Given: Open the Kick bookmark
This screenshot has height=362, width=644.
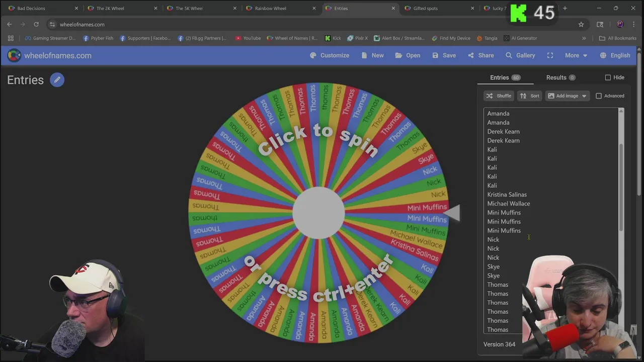Looking at the screenshot, I should (x=333, y=38).
